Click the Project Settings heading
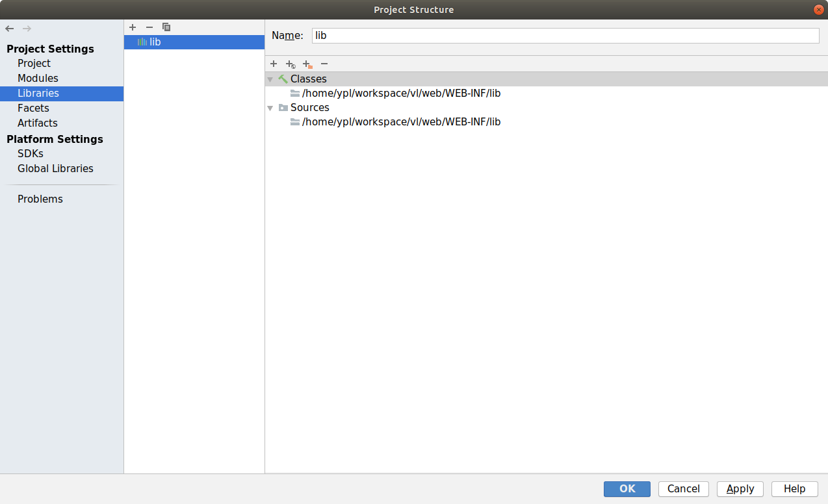This screenshot has width=828, height=504. 50,49
